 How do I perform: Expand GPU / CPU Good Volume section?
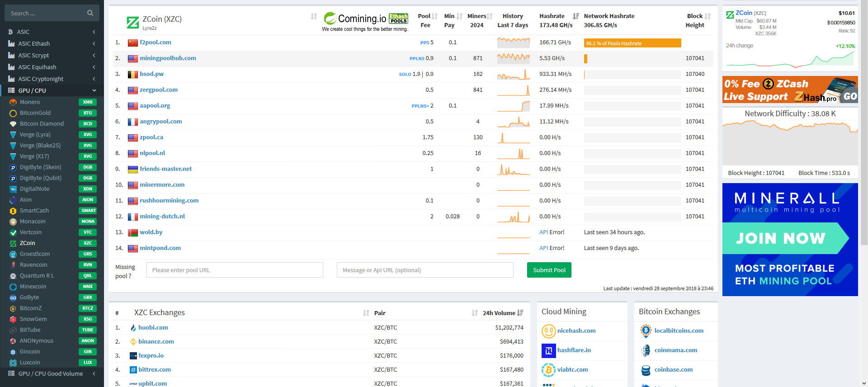52,373
